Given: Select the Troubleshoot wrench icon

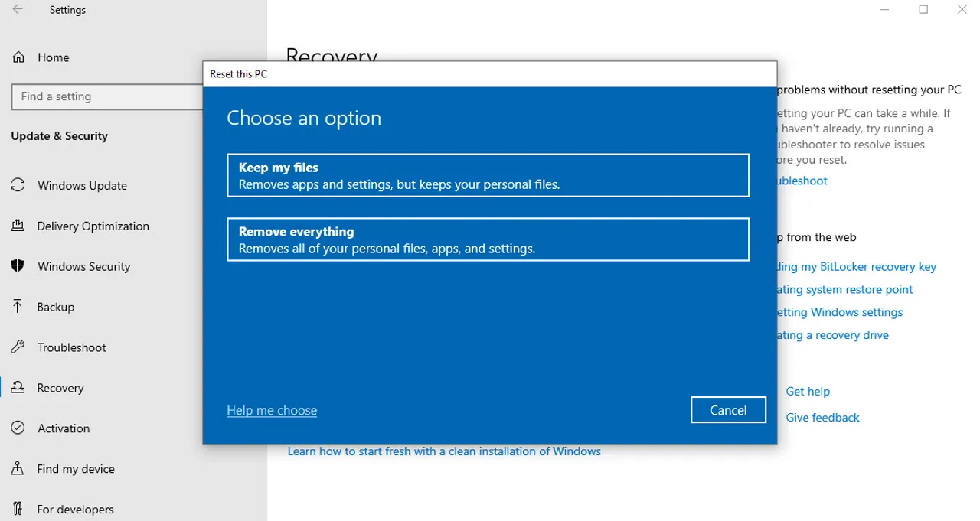Looking at the screenshot, I should click(x=18, y=347).
